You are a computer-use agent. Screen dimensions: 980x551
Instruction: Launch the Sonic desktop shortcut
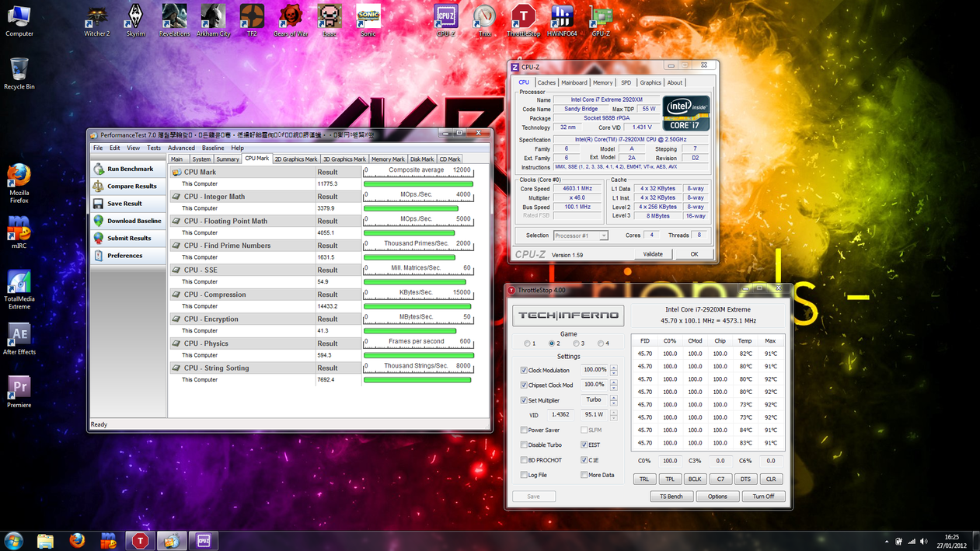[x=368, y=20]
